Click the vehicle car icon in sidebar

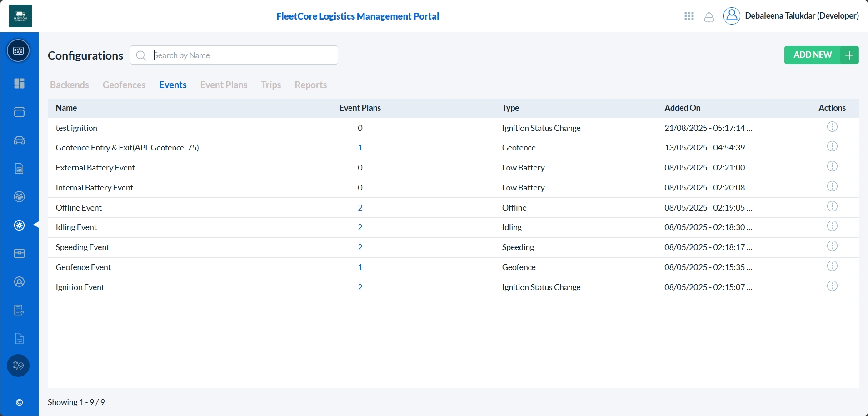tap(19, 140)
